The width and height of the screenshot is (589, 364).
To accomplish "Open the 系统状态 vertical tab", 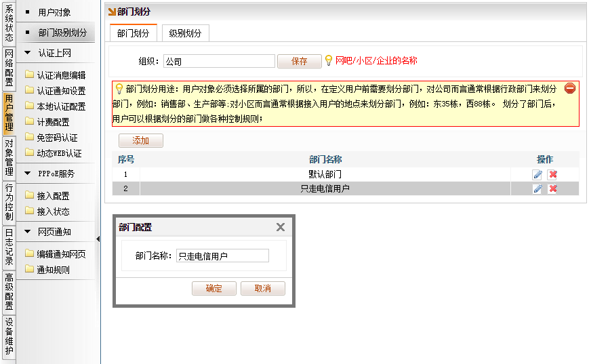I will 9,23.
